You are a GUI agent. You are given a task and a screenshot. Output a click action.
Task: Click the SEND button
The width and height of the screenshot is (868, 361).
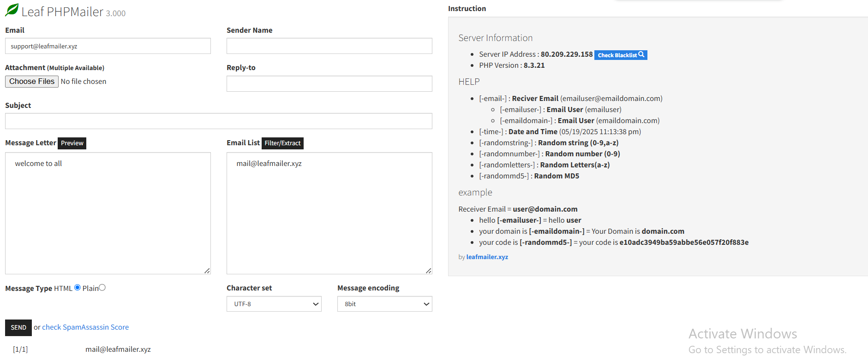[x=18, y=327]
